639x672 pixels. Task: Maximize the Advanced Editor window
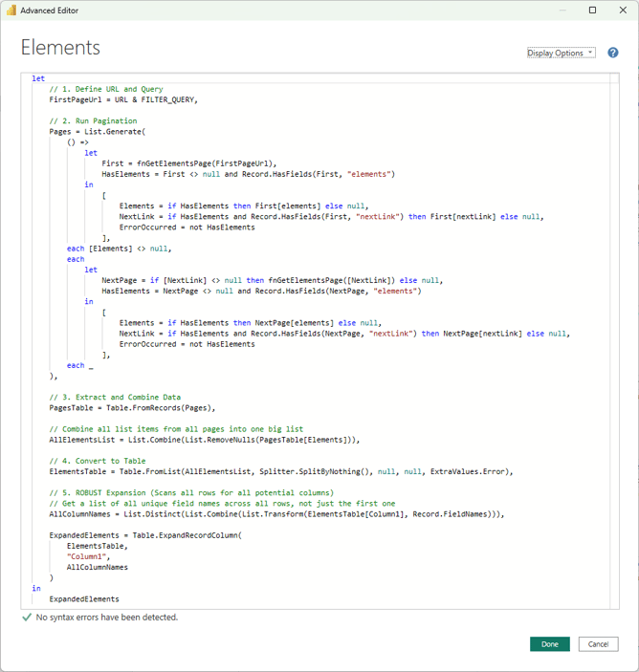click(592, 11)
